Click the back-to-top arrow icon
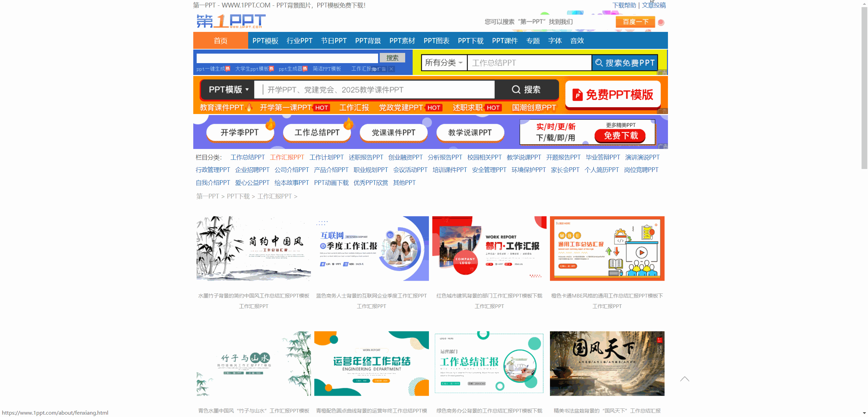The image size is (868, 417). tap(685, 379)
